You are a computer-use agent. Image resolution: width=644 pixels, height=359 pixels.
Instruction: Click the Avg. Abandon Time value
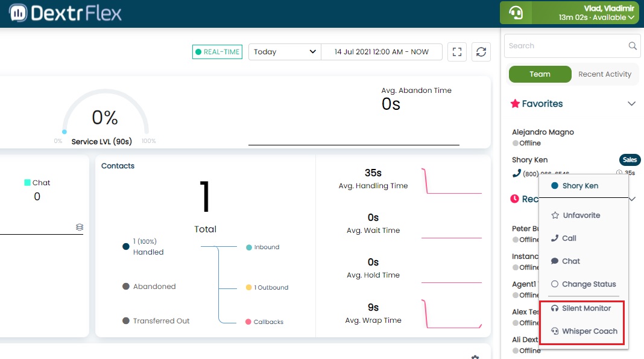click(391, 104)
